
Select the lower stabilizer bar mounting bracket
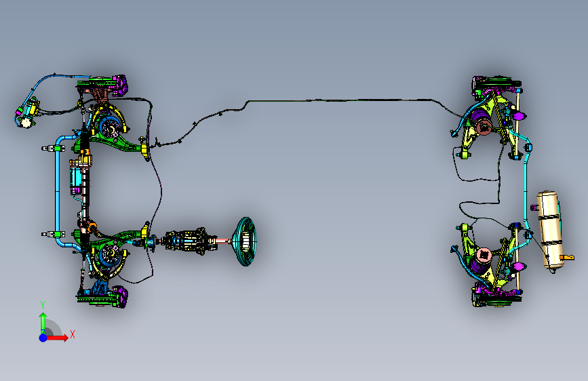click(x=54, y=235)
